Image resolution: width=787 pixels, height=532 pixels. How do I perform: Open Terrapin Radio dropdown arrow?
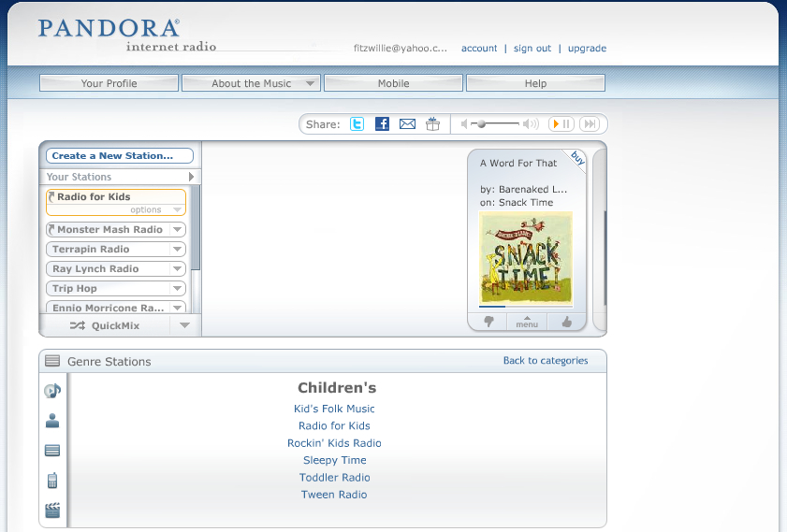177,250
